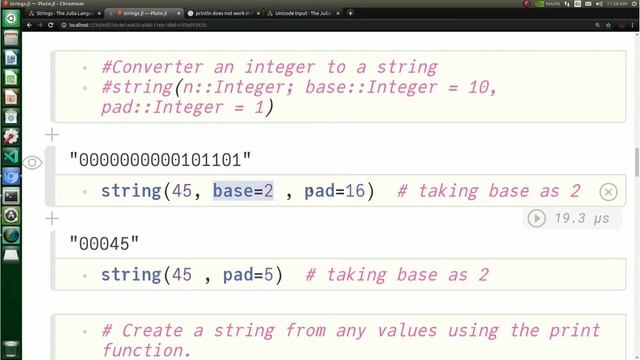Delete the base=2 cell with the X button
640x360 pixels.
tap(608, 191)
